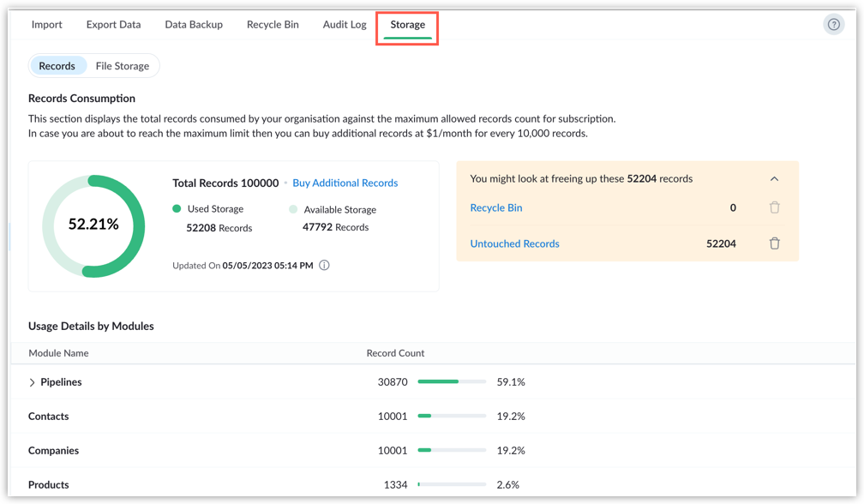Click the 2.6% percentage value
The height and width of the screenshot is (504, 864).
coord(508,485)
